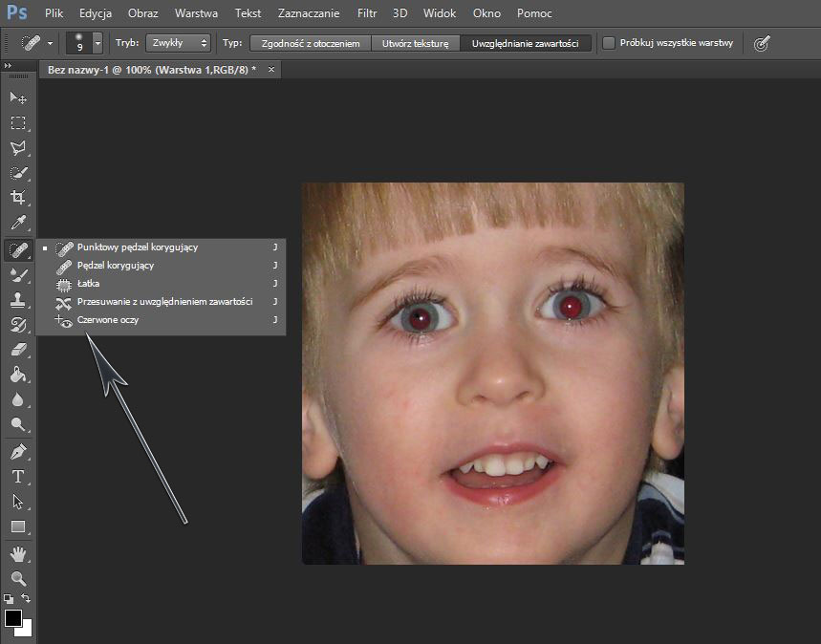Image resolution: width=821 pixels, height=644 pixels.
Task: Select the Horizontal Type tool
Action: (x=18, y=477)
